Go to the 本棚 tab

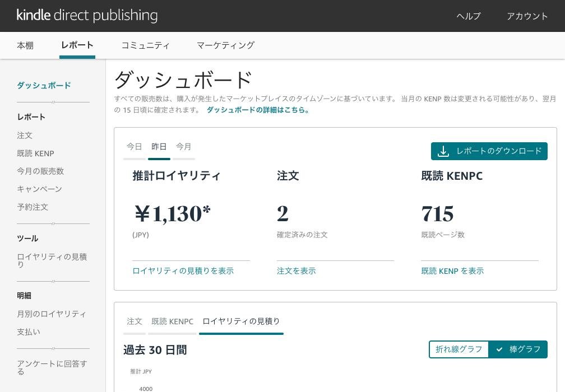(x=25, y=45)
